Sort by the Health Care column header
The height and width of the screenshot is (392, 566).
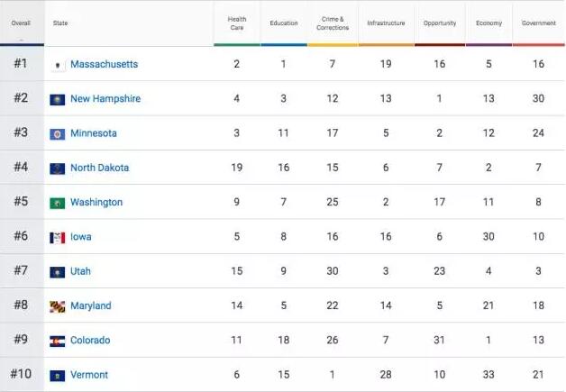237,23
